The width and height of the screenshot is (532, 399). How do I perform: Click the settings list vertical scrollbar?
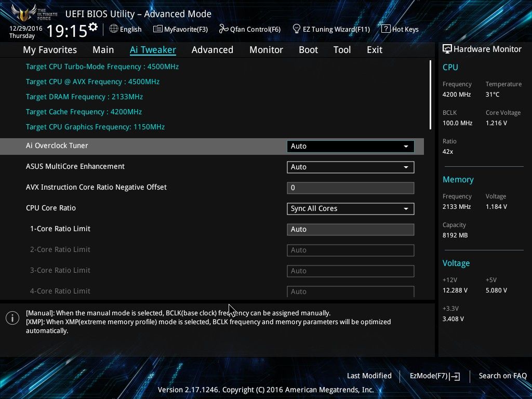point(430,95)
